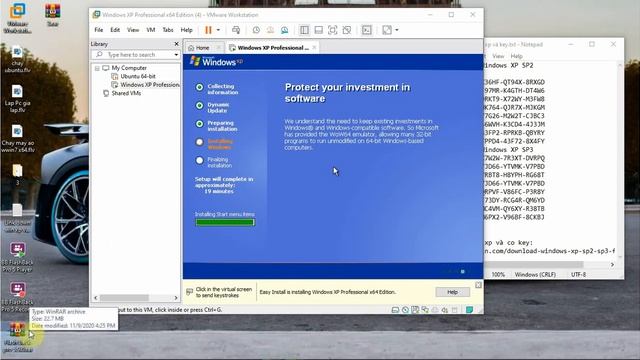The height and width of the screenshot is (360, 640).
Task: Open the VM menu
Action: point(151,30)
